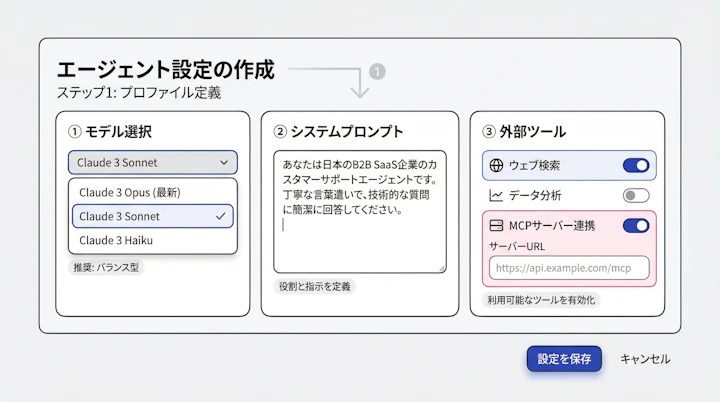Click the model dropdown chevron arrow
This screenshot has height=402, width=720.
pyautogui.click(x=224, y=163)
